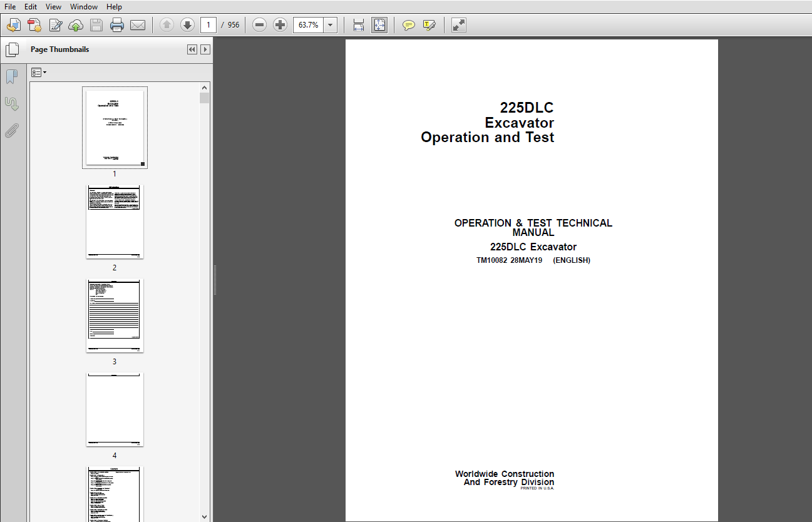Image resolution: width=812 pixels, height=522 pixels.
Task: Click the 'TM10082 28MAY19' text
Action: tap(509, 260)
